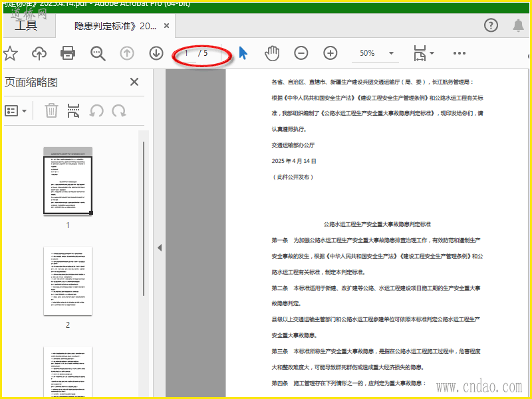Image resolution: width=532 pixels, height=399 pixels.
Task: Print the document with the printer icon
Action: pos(68,53)
